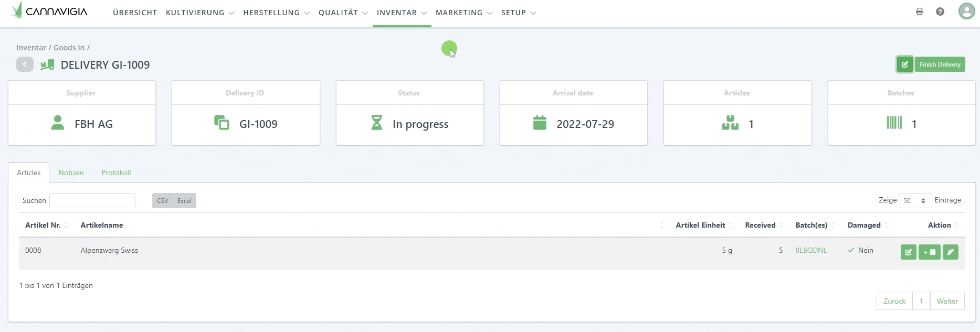980x332 pixels.
Task: Click the add batch icon in Alpenzwerg row
Action: click(x=929, y=252)
